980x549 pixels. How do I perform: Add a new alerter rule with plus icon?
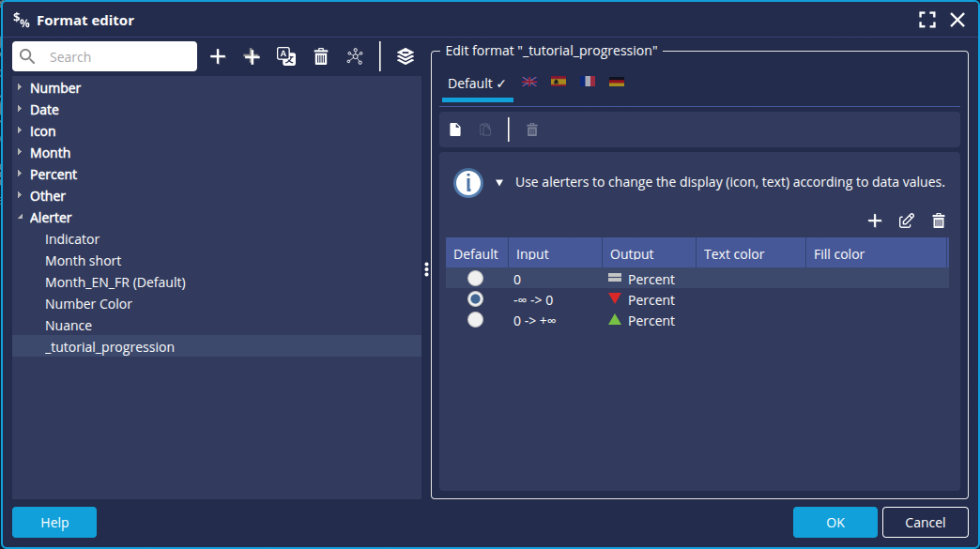(x=875, y=221)
